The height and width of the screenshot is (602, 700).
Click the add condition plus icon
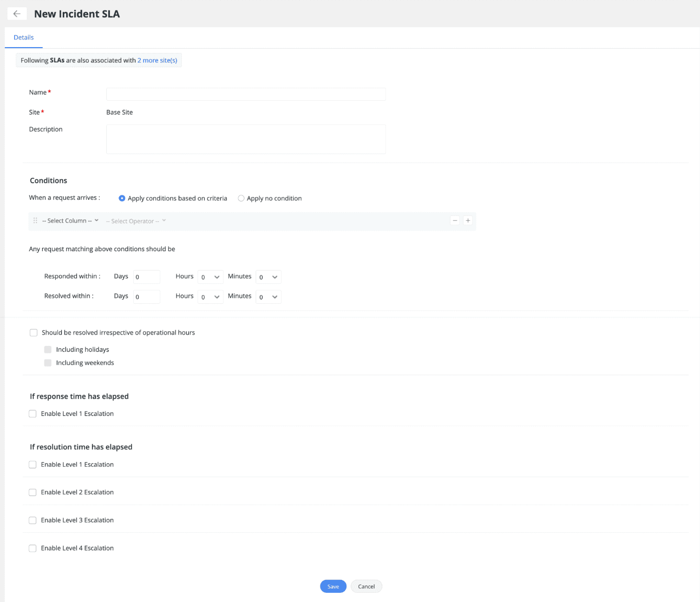(468, 220)
